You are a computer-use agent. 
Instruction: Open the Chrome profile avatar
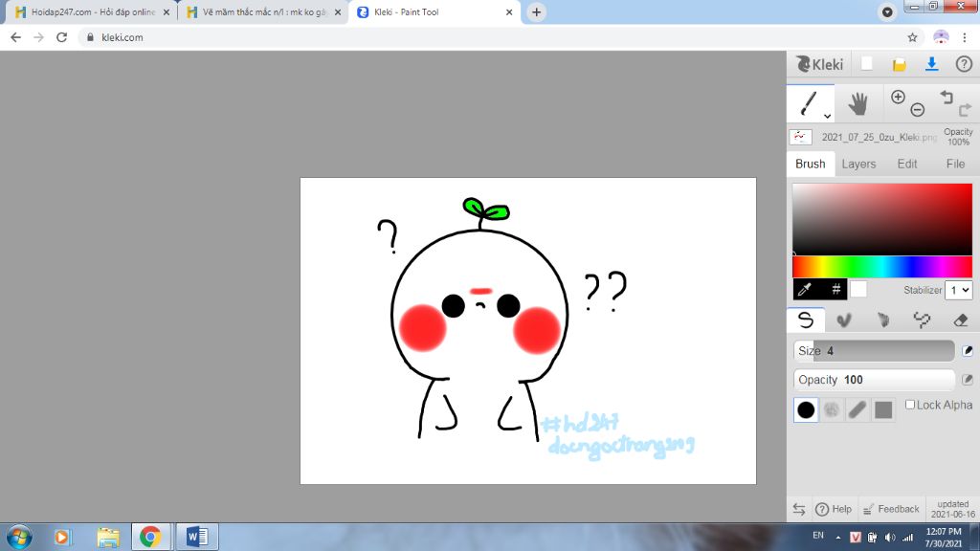941,37
